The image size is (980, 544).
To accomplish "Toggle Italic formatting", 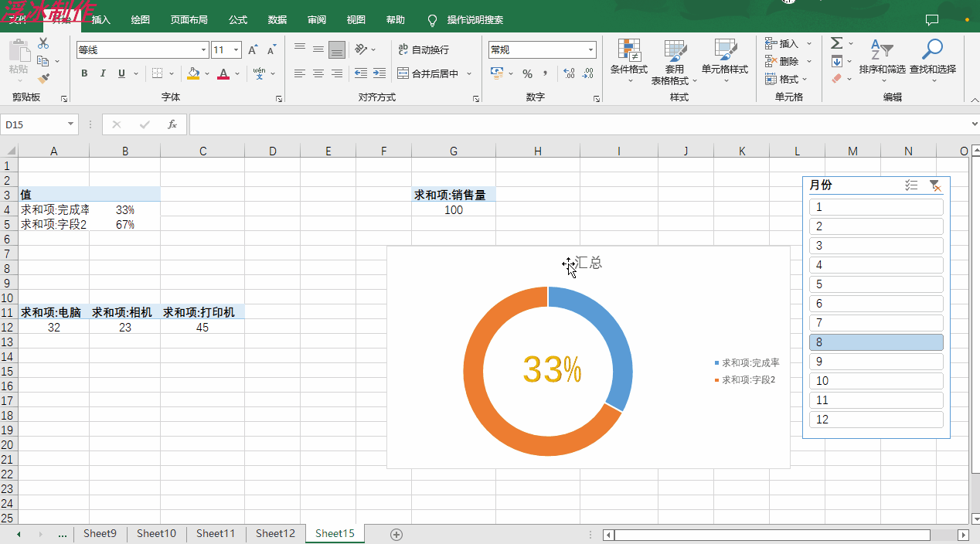I will point(103,73).
